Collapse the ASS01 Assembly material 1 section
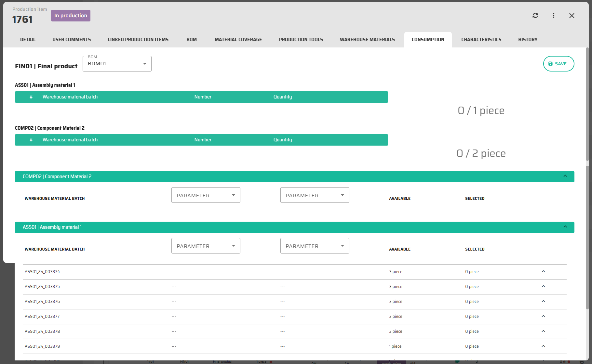 point(565,227)
